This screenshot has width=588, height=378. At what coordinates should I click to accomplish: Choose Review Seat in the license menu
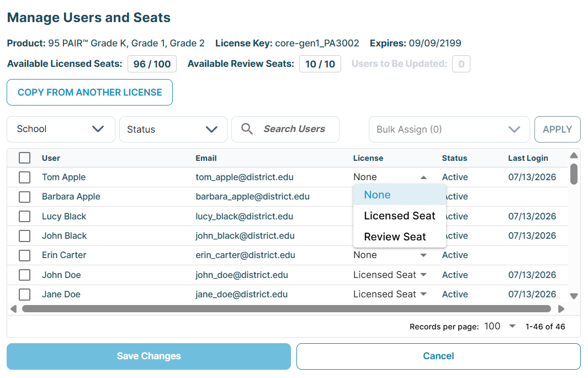point(400,237)
